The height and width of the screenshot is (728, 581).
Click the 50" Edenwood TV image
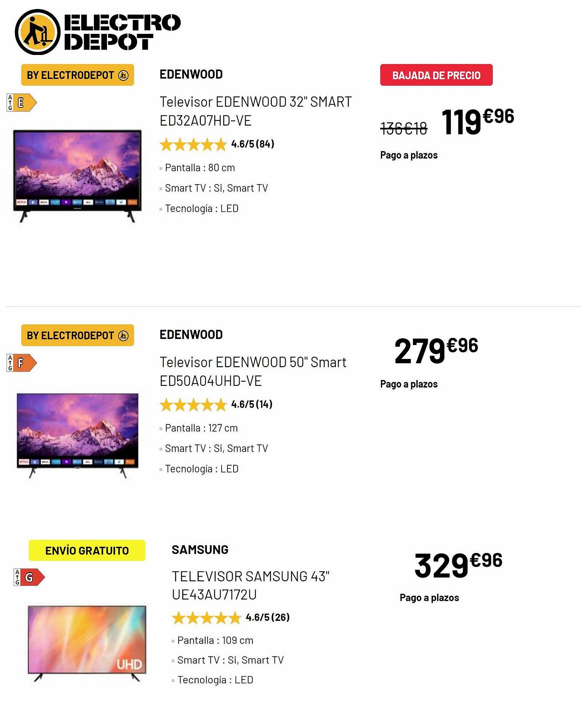pyautogui.click(x=77, y=436)
